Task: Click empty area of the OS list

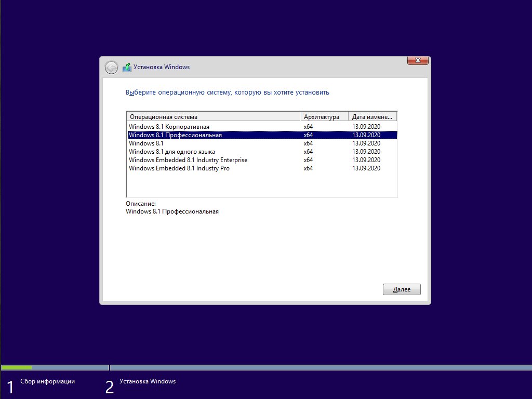Action: coord(260,184)
